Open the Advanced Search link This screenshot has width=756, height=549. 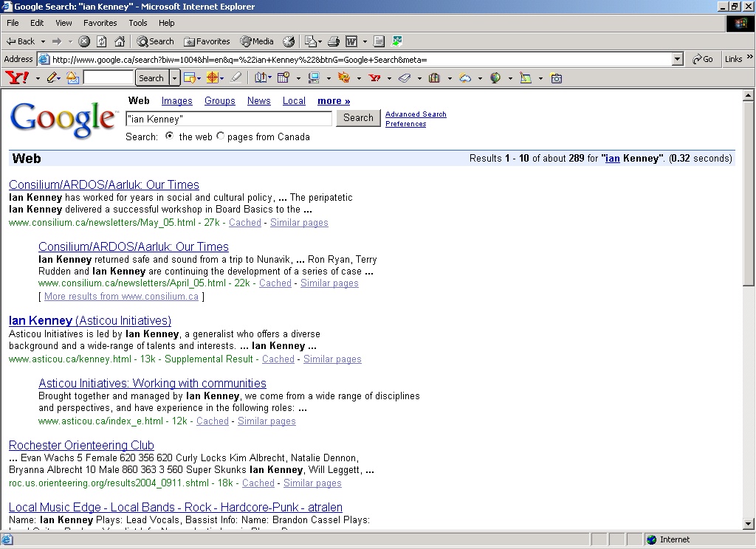coord(416,114)
